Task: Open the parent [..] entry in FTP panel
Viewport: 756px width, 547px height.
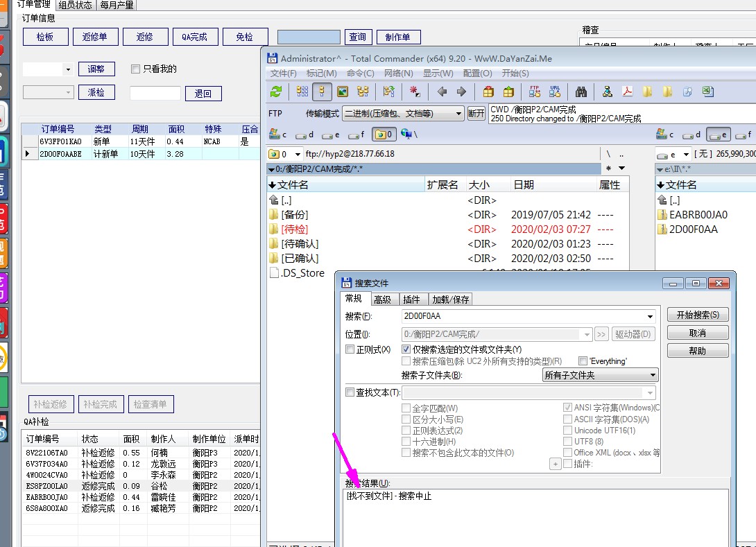Action: coord(286,200)
